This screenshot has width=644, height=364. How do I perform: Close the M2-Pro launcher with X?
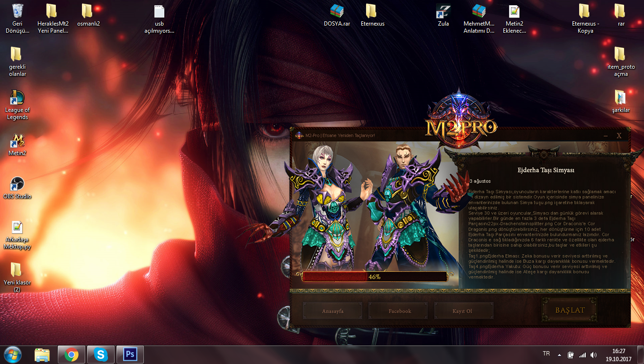[x=619, y=136]
